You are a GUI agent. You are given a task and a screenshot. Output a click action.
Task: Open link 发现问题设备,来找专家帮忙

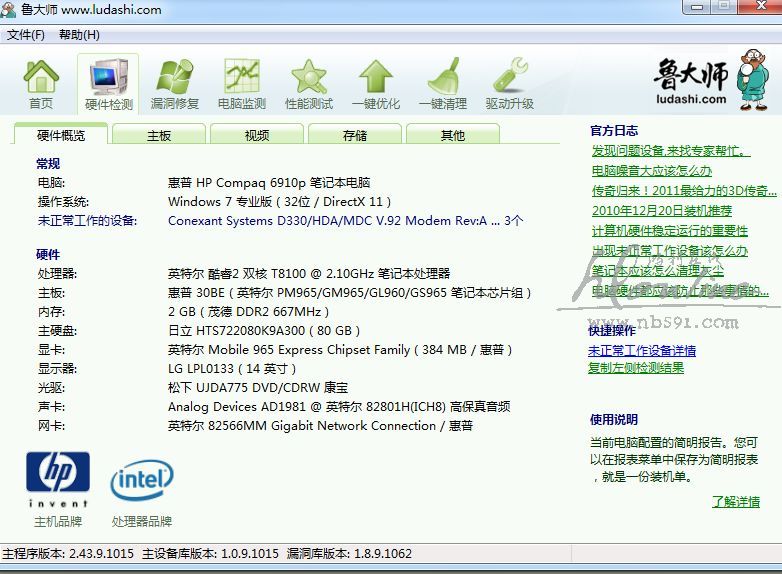click(671, 151)
